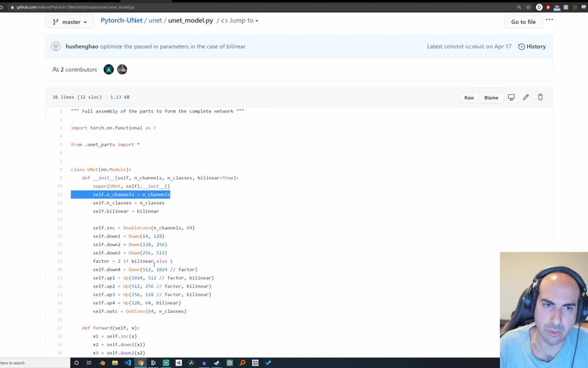
Task: Open the unet folder breadcrumb
Action: tap(155, 20)
